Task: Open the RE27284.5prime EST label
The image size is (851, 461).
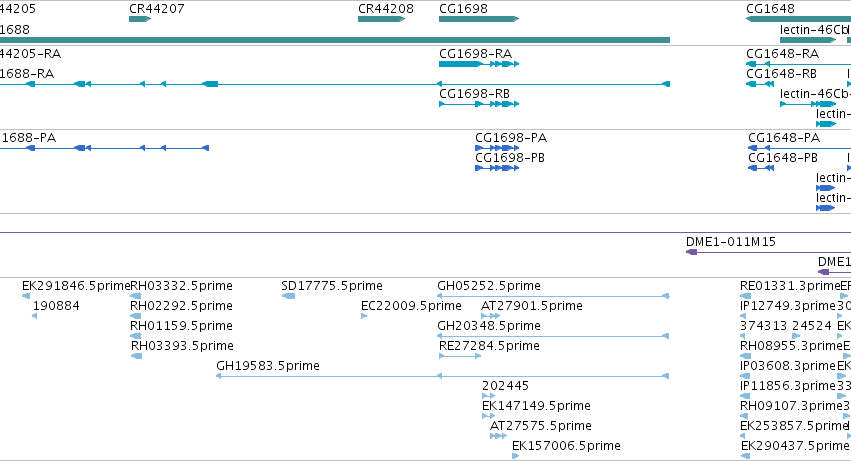Action: coord(489,346)
